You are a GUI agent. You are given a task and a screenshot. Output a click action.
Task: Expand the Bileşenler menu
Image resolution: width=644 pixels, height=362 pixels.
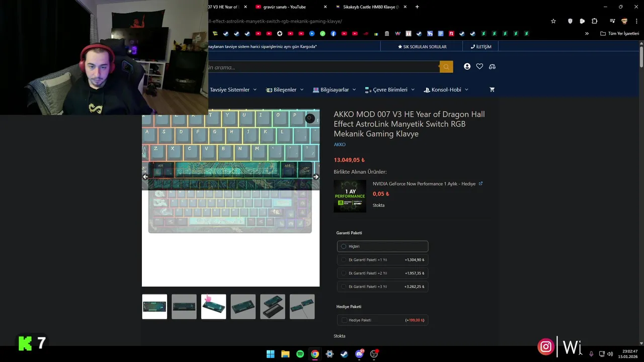click(x=285, y=89)
